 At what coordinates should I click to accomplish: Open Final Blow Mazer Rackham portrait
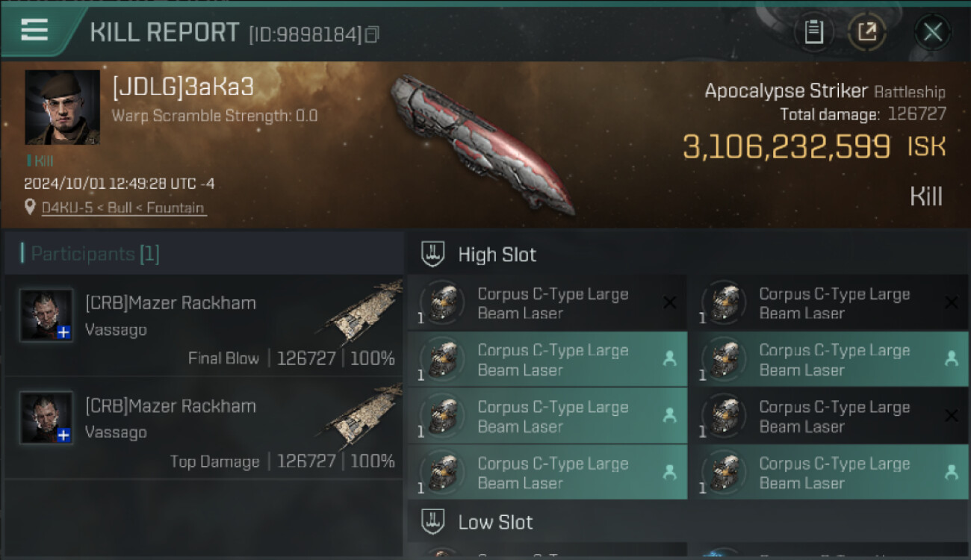(46, 315)
